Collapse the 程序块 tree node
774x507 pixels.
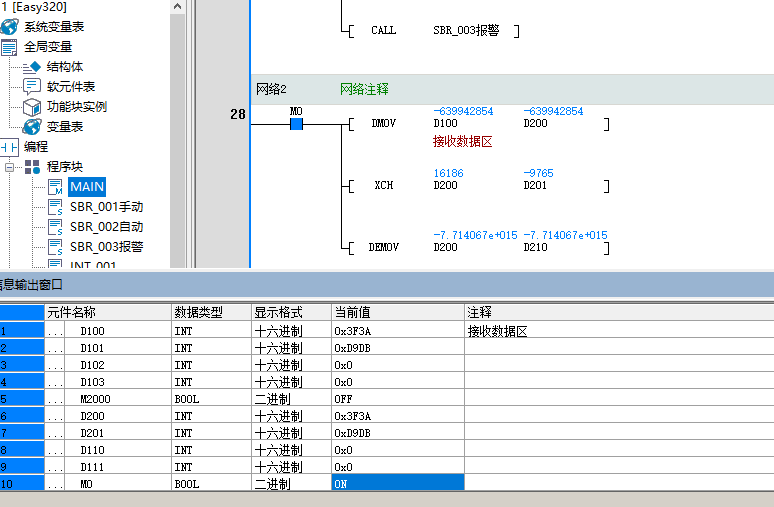[10, 167]
